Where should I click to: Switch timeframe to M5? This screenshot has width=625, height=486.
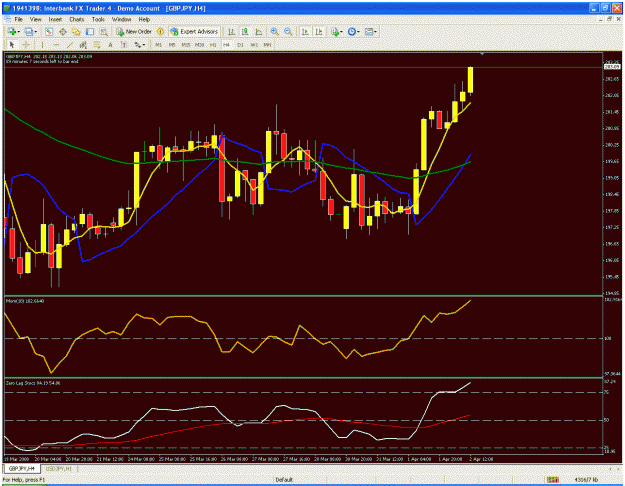click(172, 45)
